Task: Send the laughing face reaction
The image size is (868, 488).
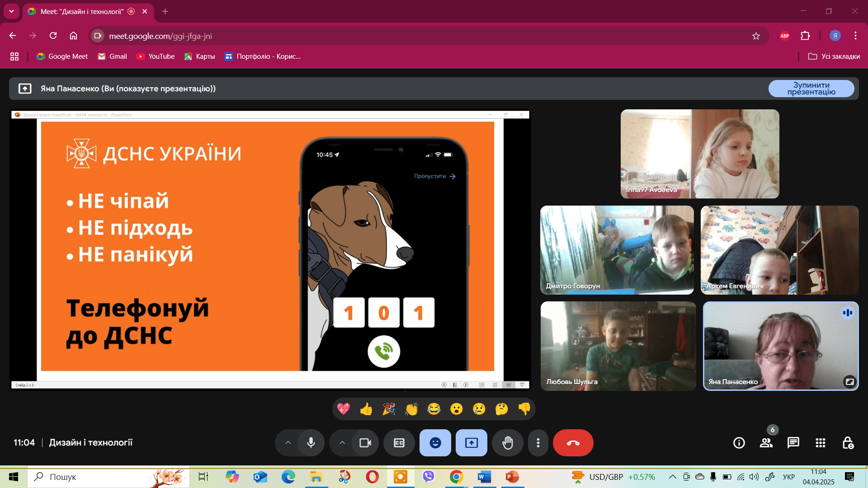Action: pos(434,409)
